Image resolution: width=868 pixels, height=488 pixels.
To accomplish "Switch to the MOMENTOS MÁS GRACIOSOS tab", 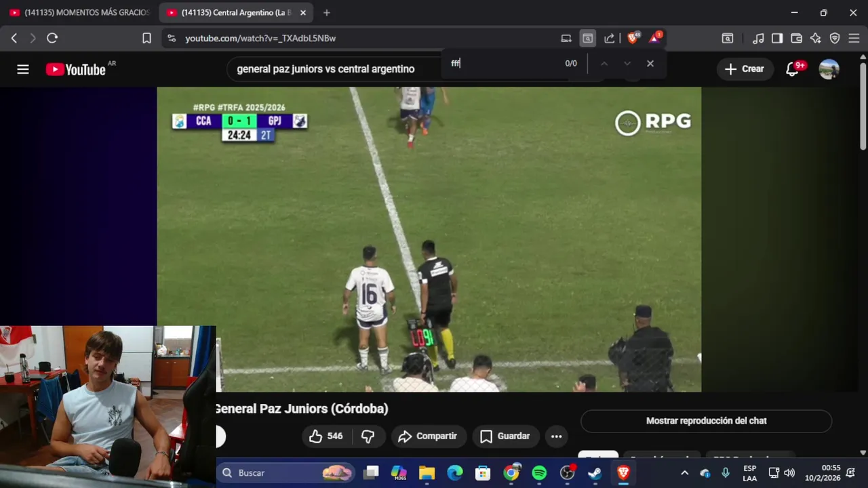I will point(79,13).
